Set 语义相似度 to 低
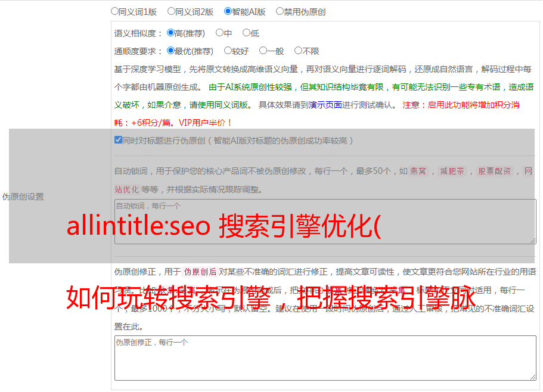543x392 pixels. [x=246, y=33]
